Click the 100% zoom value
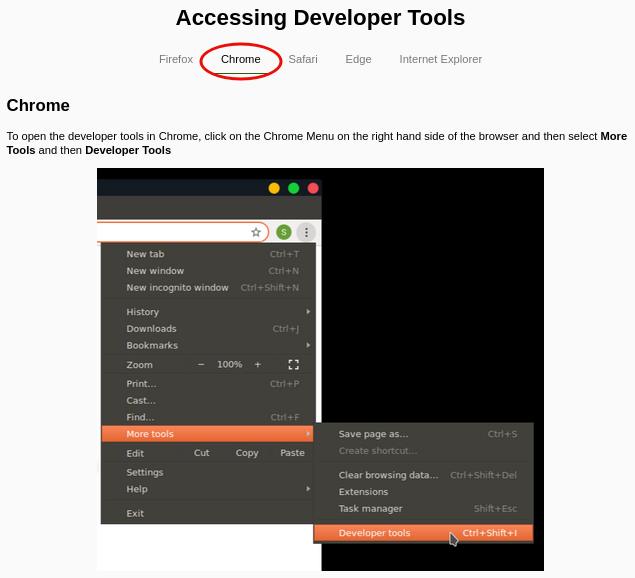This screenshot has height=578, width=635. point(230,365)
